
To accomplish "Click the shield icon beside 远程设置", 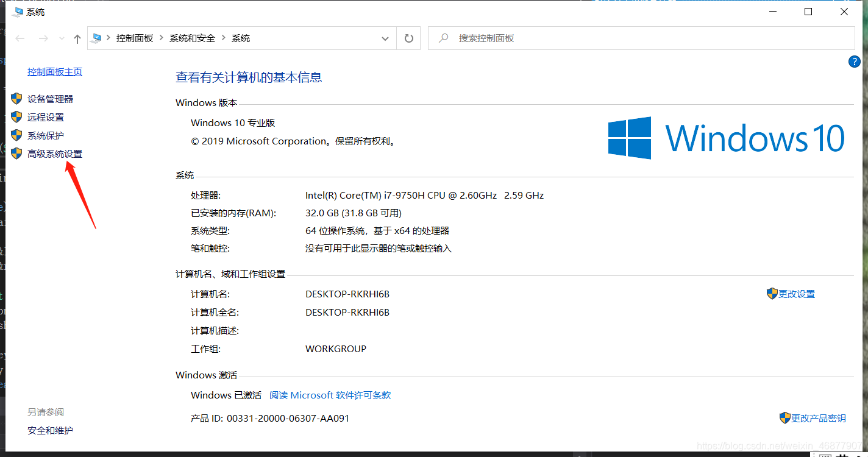I will click(17, 116).
